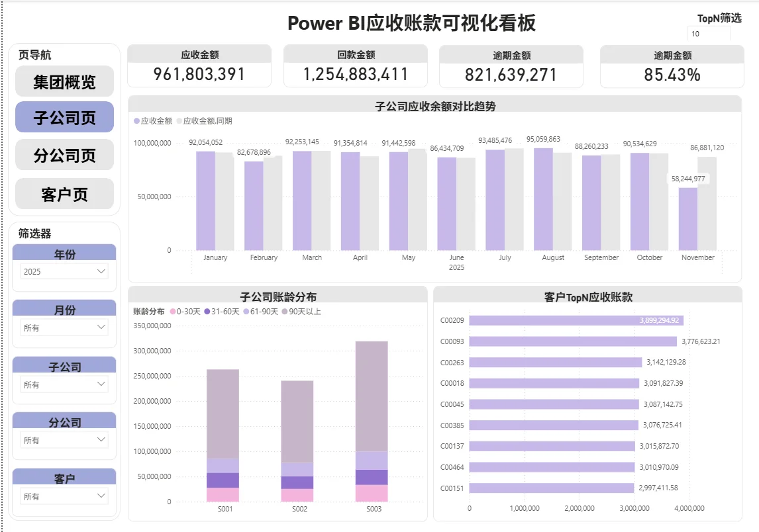Click the TopN筛选 input field with 10
This screenshot has height=532, width=759.
(x=709, y=33)
